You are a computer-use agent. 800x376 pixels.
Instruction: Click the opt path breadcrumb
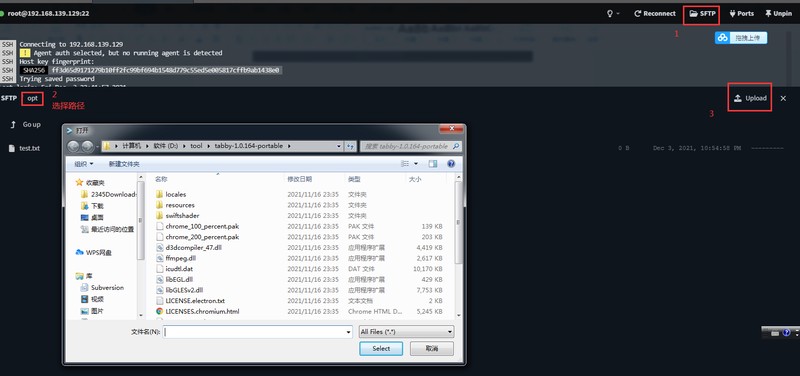click(33, 98)
